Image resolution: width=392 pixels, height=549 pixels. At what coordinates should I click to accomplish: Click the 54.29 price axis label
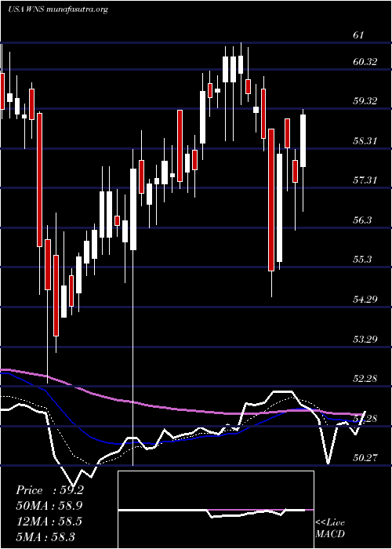[x=365, y=299]
